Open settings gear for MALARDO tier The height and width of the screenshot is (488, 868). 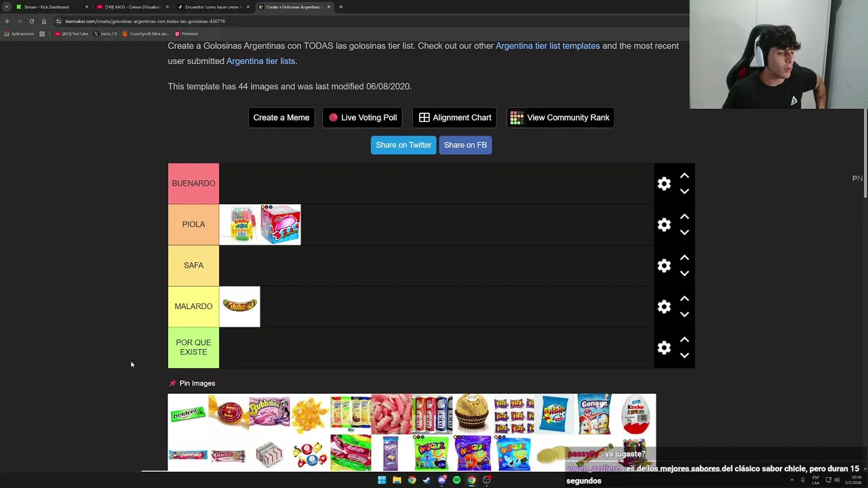(664, 306)
